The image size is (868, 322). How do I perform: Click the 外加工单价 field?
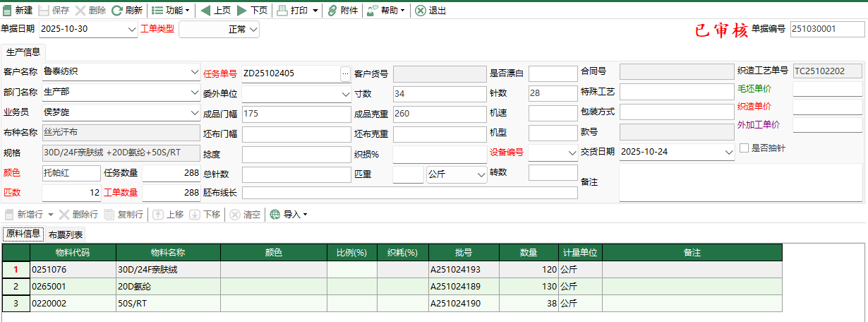click(x=828, y=125)
